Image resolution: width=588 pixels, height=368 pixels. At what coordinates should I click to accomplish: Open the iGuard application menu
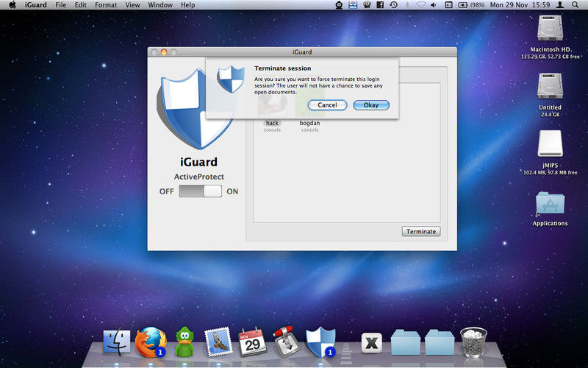(x=36, y=5)
